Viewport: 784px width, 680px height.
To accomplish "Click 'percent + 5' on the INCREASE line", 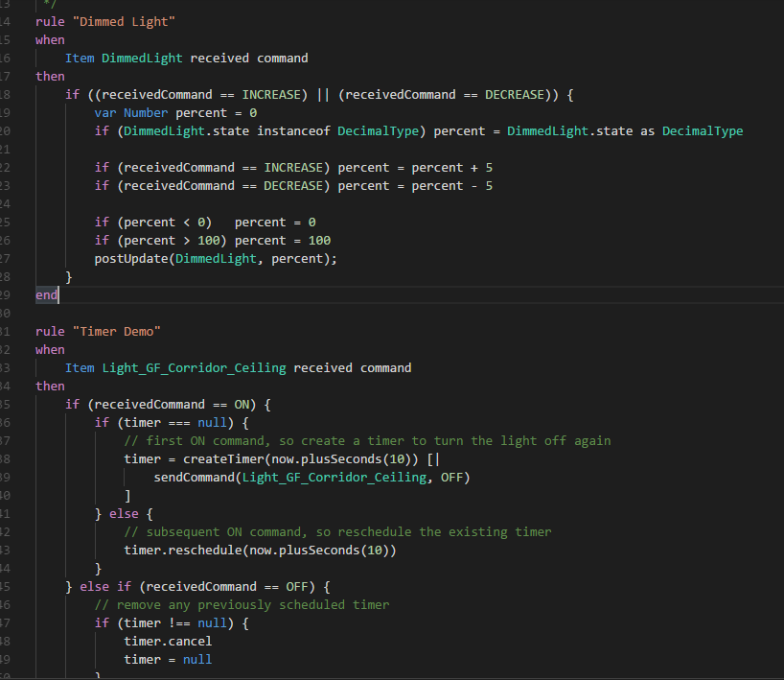I will [452, 168].
